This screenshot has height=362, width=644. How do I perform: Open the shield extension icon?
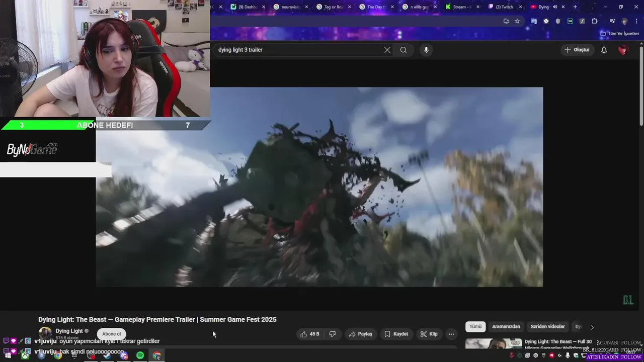click(557, 21)
